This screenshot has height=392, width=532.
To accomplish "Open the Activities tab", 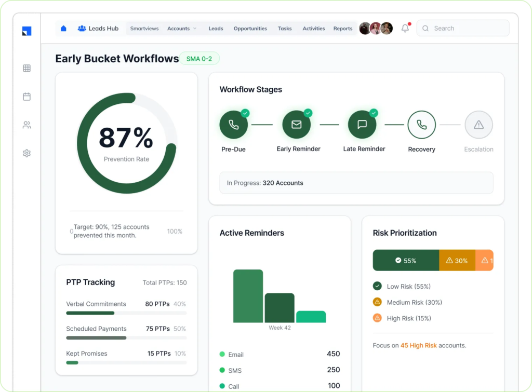I will coord(314,29).
